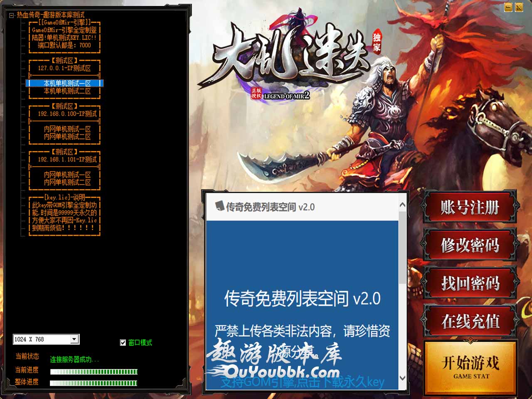Click the [key.lic]-说明 header row

[64, 197]
